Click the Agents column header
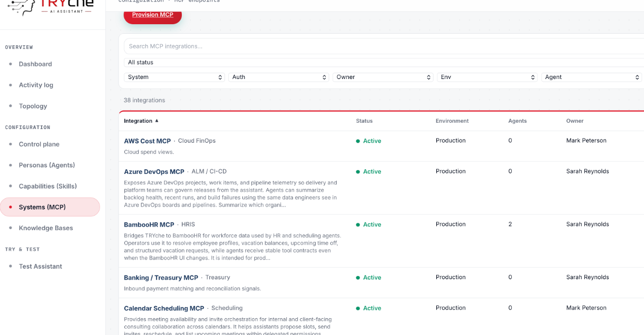Screen dimensions: 644x335 point(518,121)
